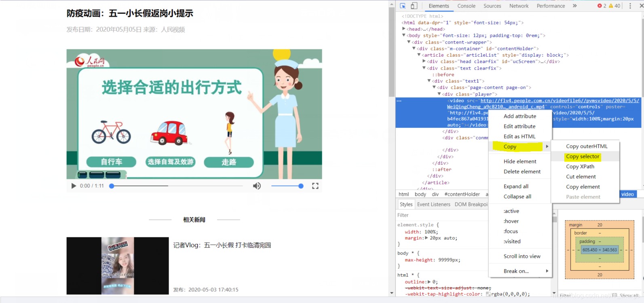Open the DevTools three-dot options menu
This screenshot has height=303, width=644.
[630, 6]
